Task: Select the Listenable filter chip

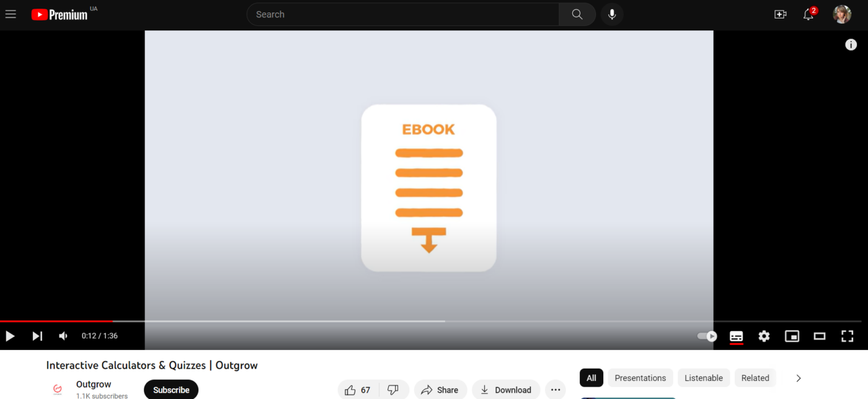Action: (x=703, y=378)
